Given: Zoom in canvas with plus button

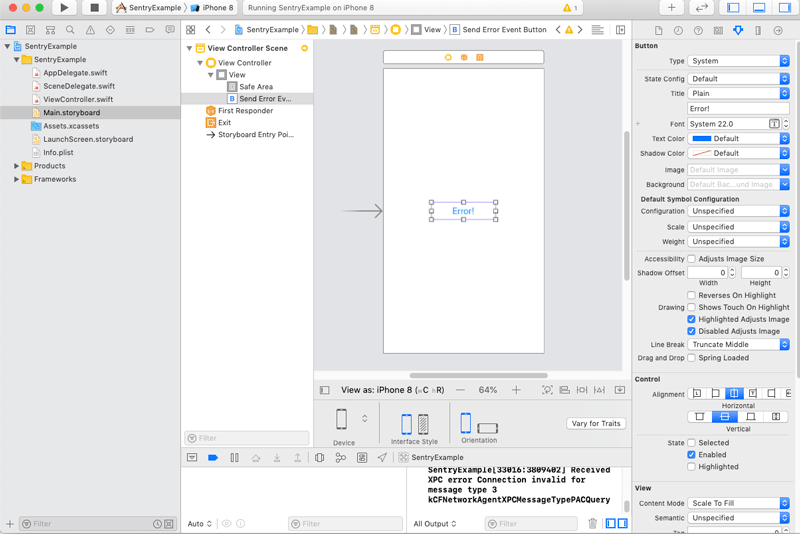Looking at the screenshot, I should (516, 390).
